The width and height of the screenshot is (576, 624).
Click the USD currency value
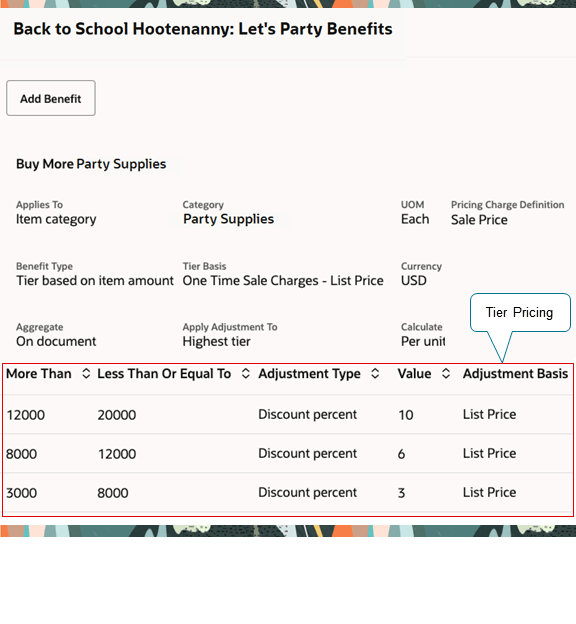click(x=414, y=281)
